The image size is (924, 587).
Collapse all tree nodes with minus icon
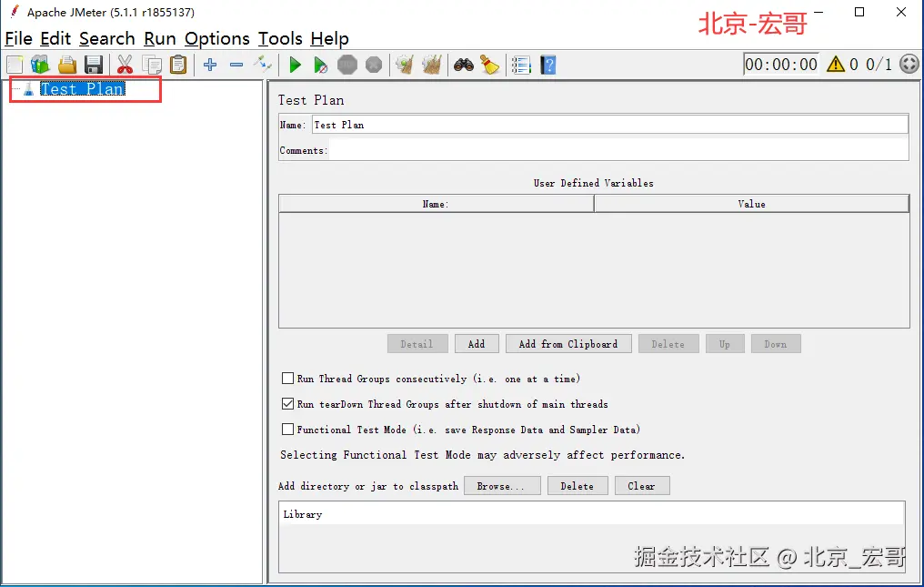236,65
